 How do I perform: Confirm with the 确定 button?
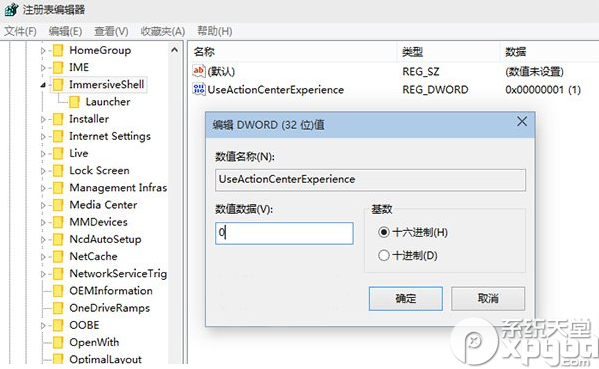coord(406,298)
